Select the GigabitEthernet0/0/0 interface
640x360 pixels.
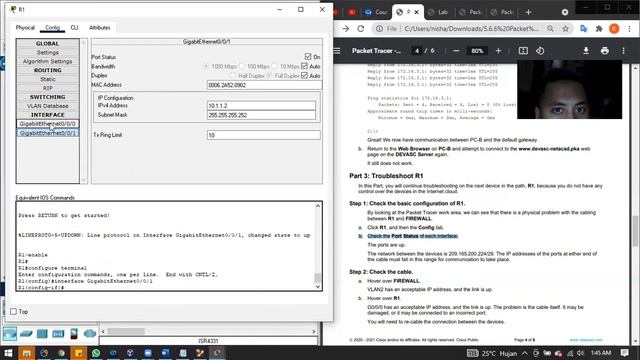[48, 124]
